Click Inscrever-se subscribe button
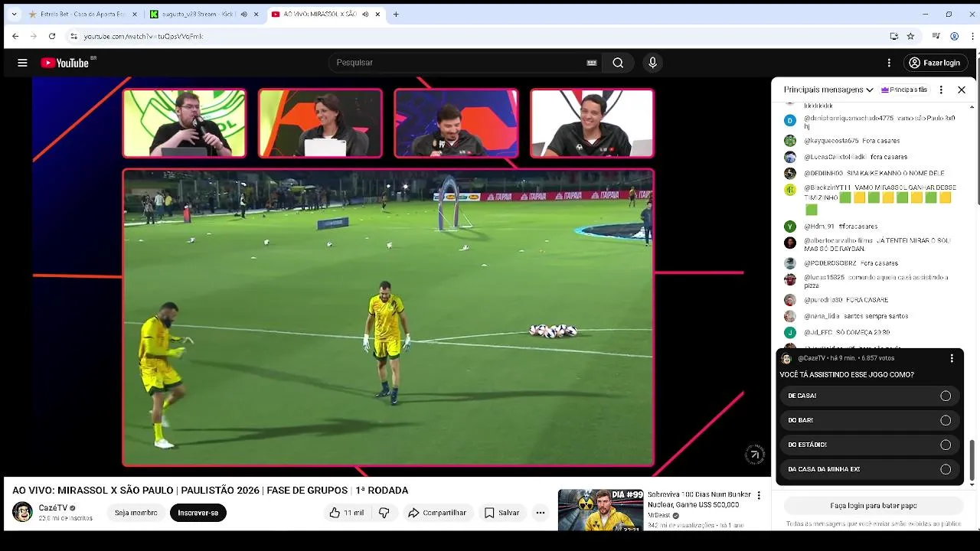The width and height of the screenshot is (980, 551). tap(198, 513)
